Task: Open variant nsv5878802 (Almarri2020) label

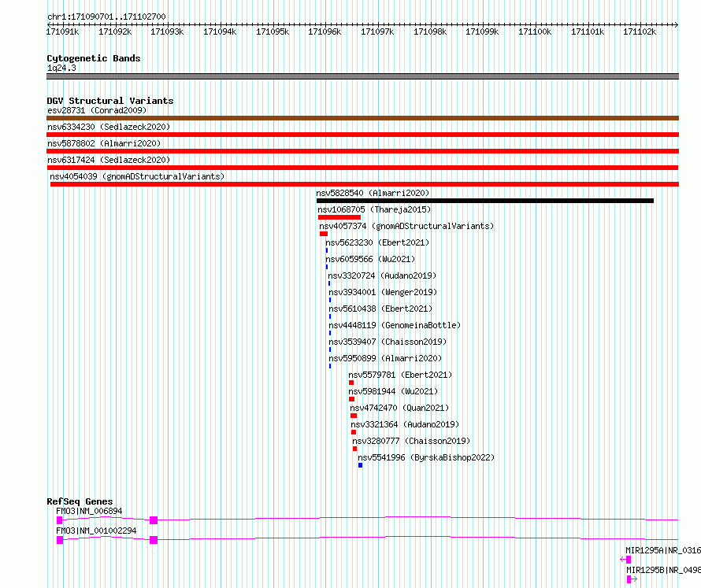Action: (104, 143)
